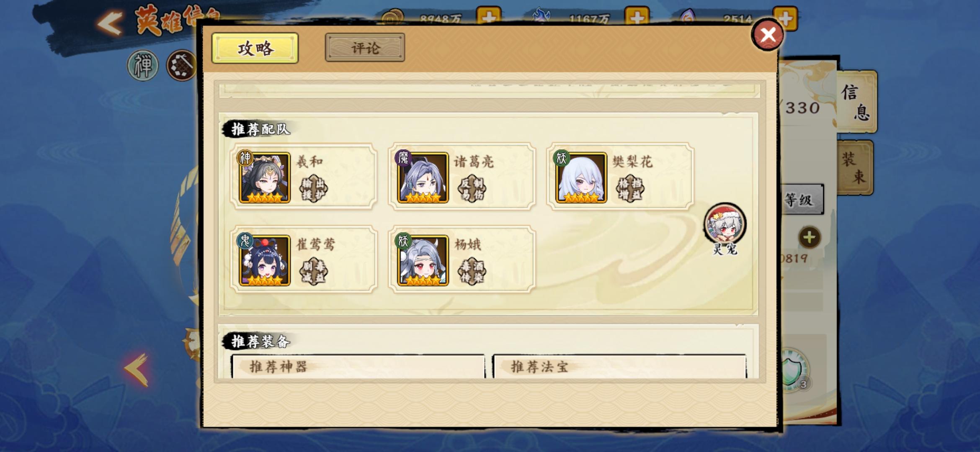The image size is (980, 452).
Task: Tap the 杨娥 毒酒传染 skill badge
Action: [472, 272]
